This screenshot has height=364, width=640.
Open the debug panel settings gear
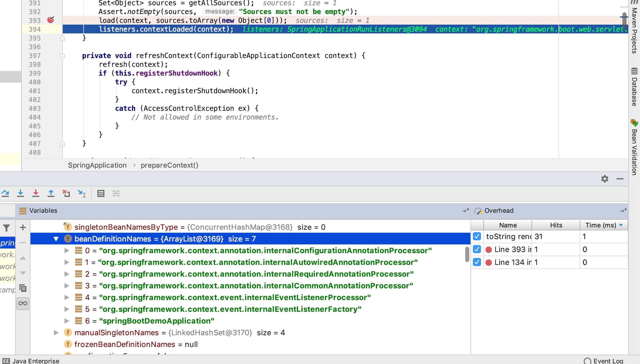tap(605, 179)
